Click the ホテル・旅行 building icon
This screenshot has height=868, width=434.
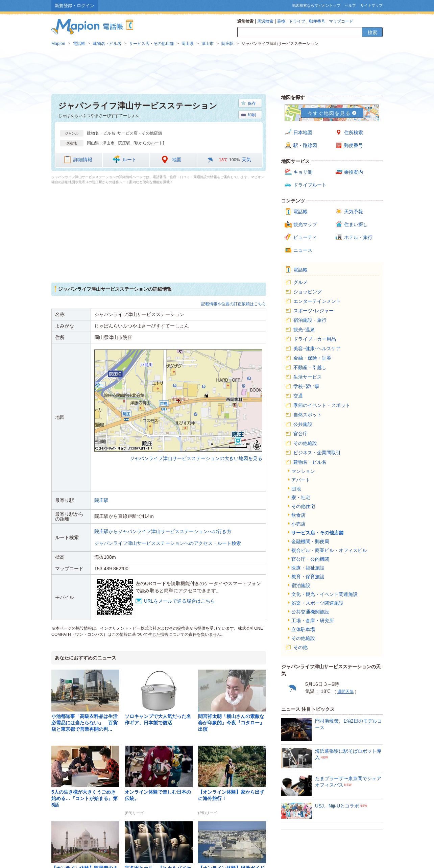pos(339,237)
